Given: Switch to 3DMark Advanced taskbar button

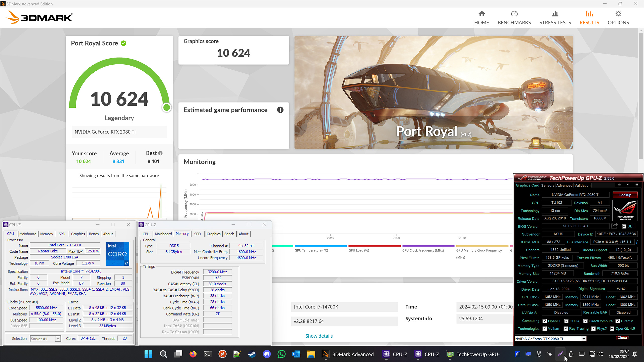Looking at the screenshot, I should click(348, 354).
